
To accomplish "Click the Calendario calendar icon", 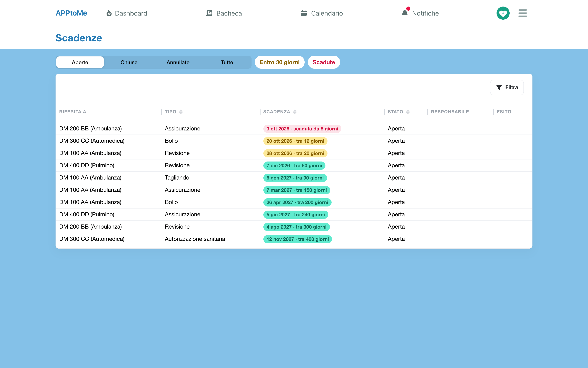I will click(x=304, y=13).
